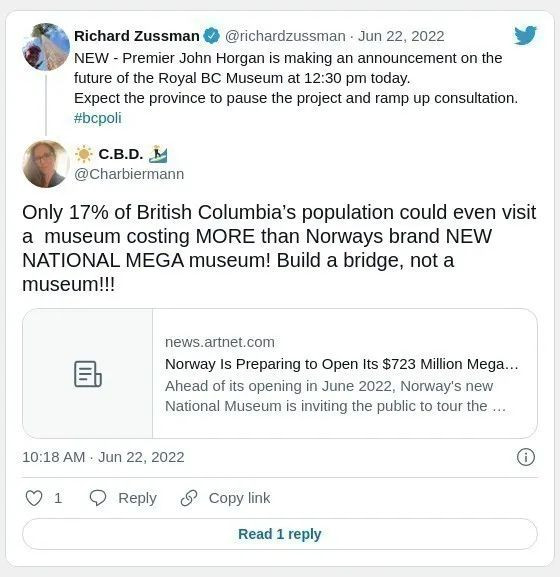The height and width of the screenshot is (577, 560).
Task: Open the 10:18 AM Jun 22, 2022 timestamp
Action: pos(103,457)
